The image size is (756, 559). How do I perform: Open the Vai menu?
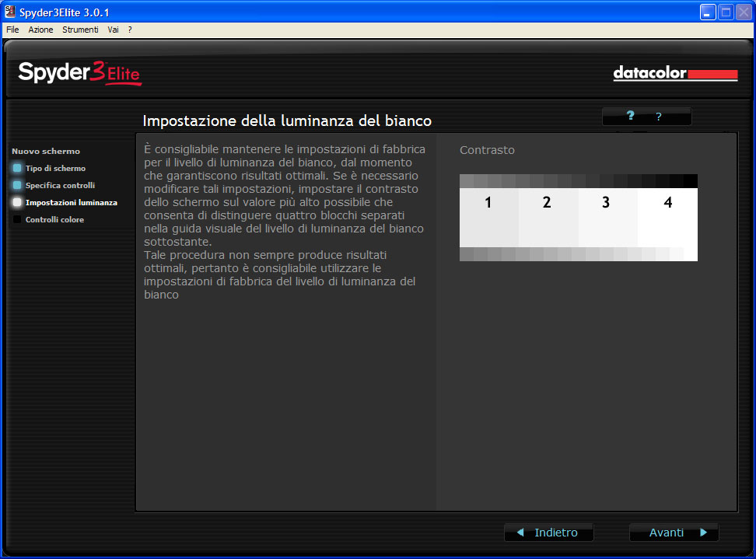point(113,30)
